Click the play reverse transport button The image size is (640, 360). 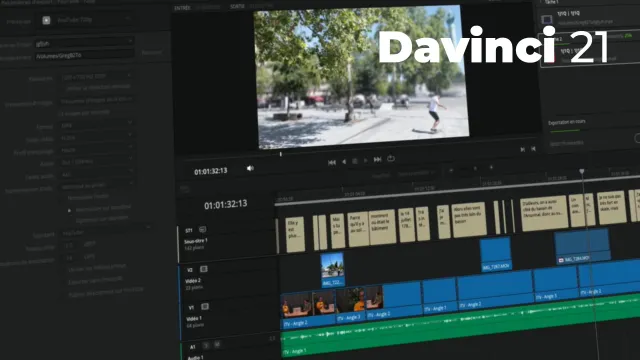click(344, 162)
